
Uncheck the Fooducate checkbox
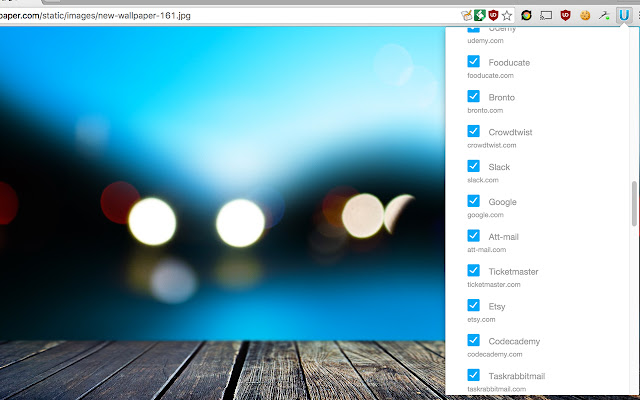click(x=473, y=61)
